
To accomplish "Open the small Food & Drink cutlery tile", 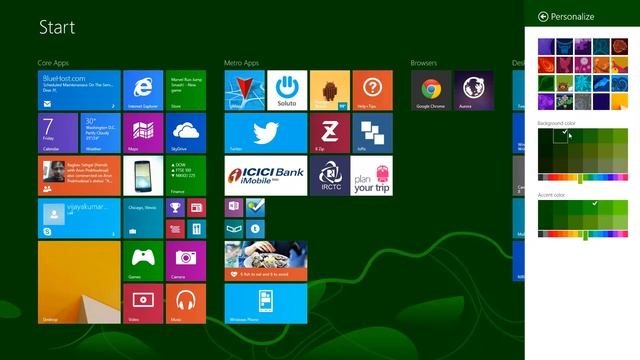I will point(196,229).
